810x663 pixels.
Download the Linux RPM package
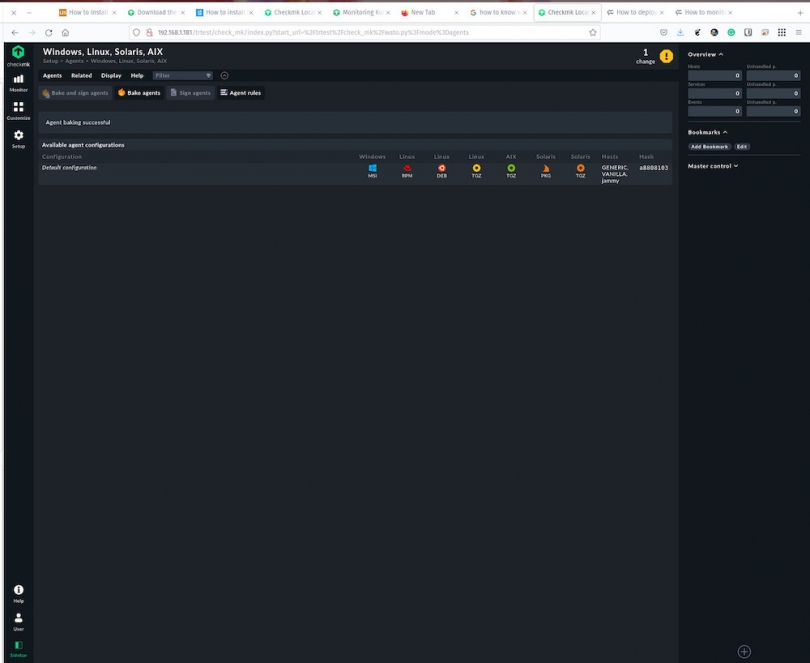point(407,168)
